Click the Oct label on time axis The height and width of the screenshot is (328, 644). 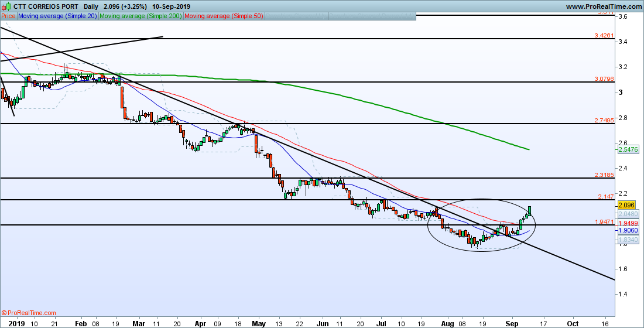click(573, 323)
